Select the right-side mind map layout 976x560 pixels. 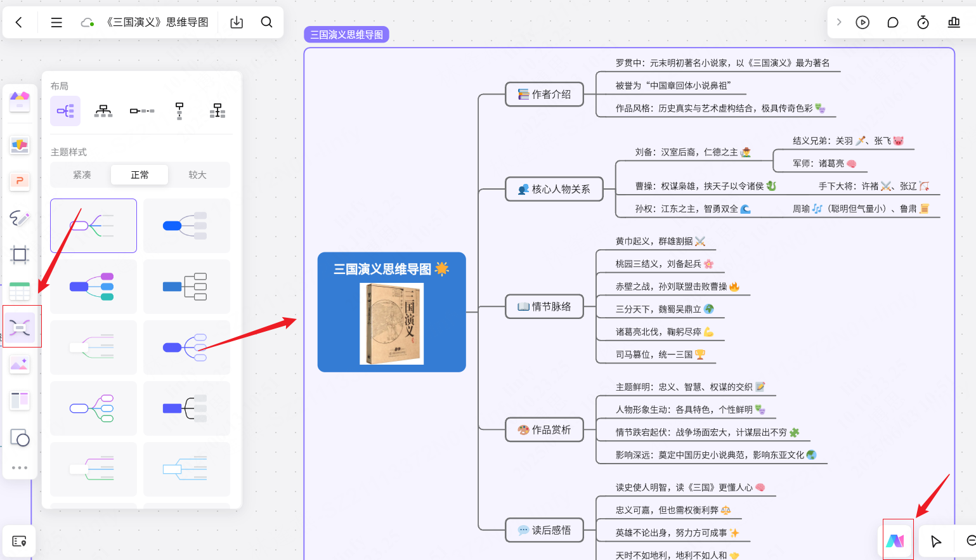pyautogui.click(x=65, y=111)
